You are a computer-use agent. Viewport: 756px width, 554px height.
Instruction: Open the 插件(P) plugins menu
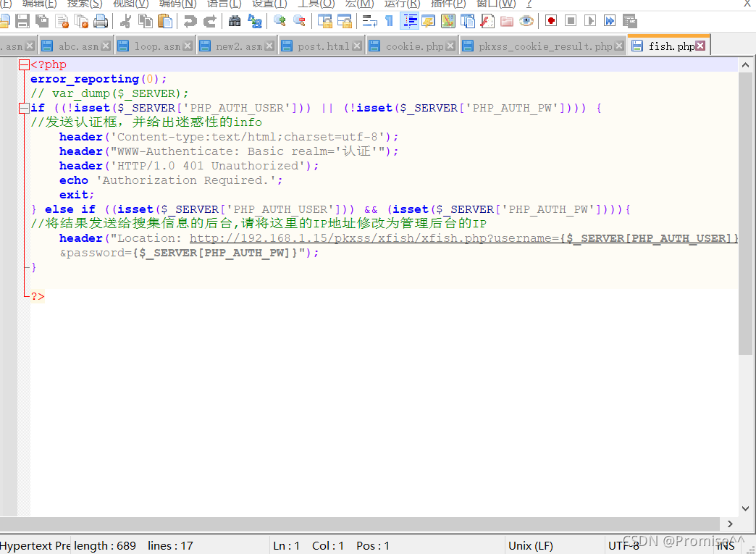pyautogui.click(x=448, y=4)
